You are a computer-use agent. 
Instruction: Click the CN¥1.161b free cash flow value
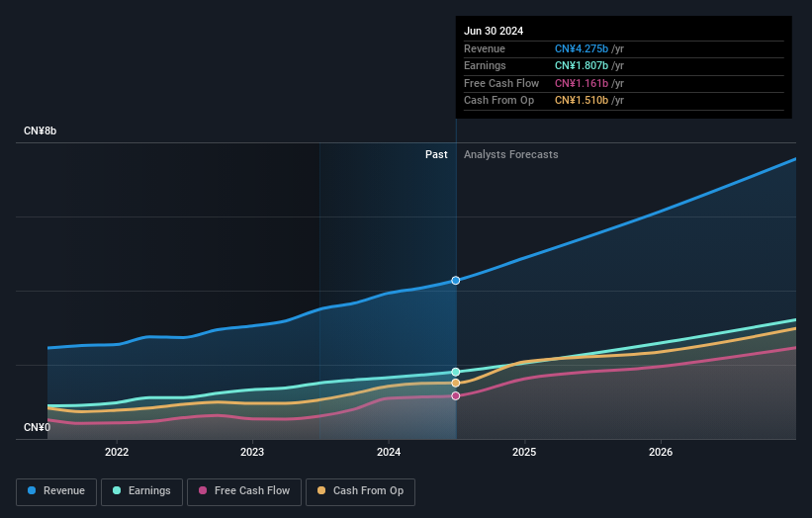click(x=581, y=83)
